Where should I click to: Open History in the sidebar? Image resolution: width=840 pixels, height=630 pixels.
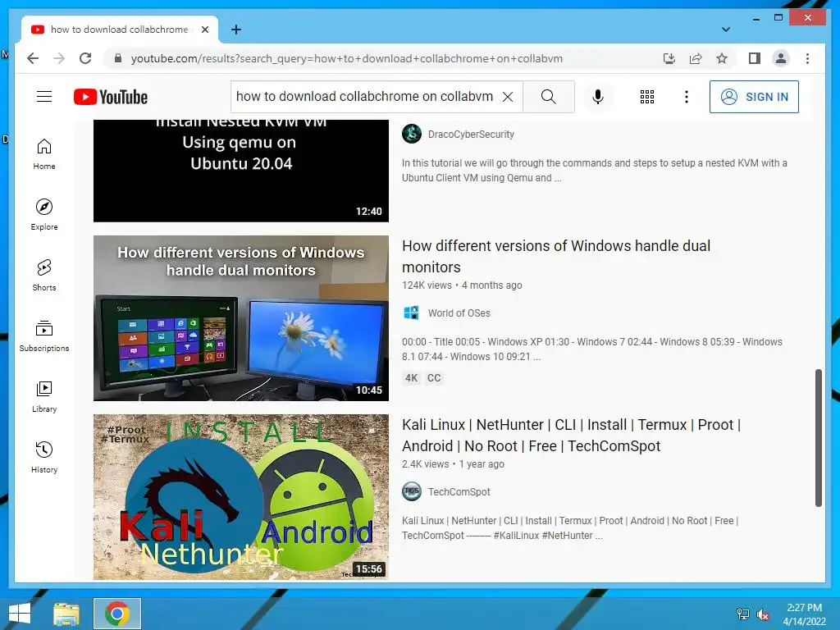(44, 457)
